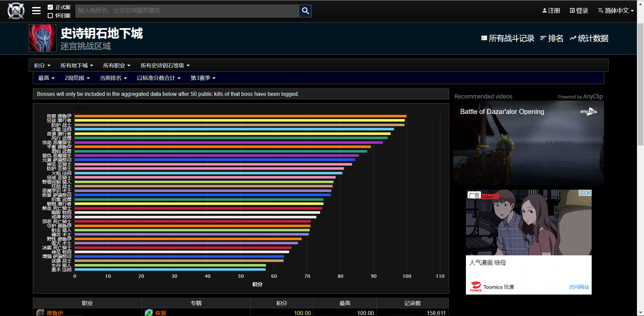Image resolution: width=644 pixels, height=316 pixels.
Task: Click the ad info icon on Toomics banner
Action: pyautogui.click(x=582, y=193)
